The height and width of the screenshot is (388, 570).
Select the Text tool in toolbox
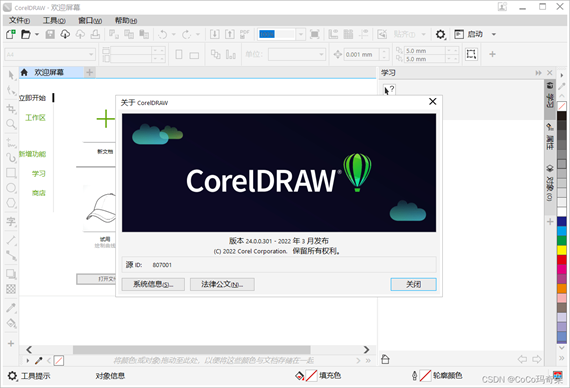[x=11, y=221]
